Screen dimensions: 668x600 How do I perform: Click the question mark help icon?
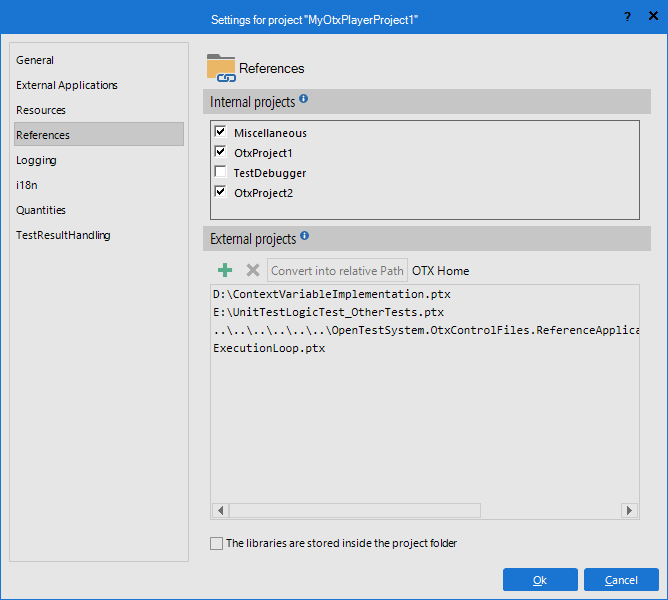coord(627,17)
